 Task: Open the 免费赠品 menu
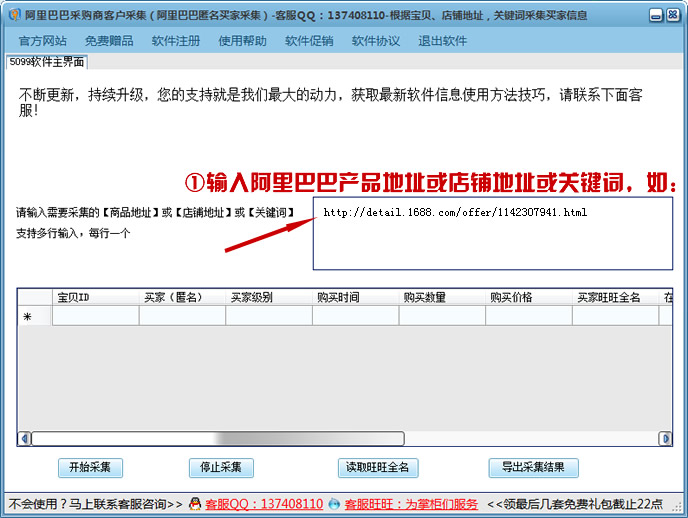(109, 41)
